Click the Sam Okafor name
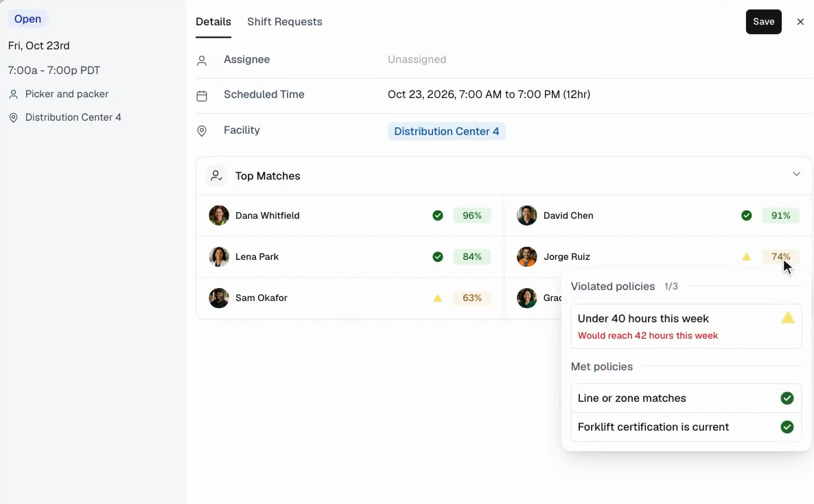Image resolution: width=814 pixels, height=504 pixels. pos(261,298)
